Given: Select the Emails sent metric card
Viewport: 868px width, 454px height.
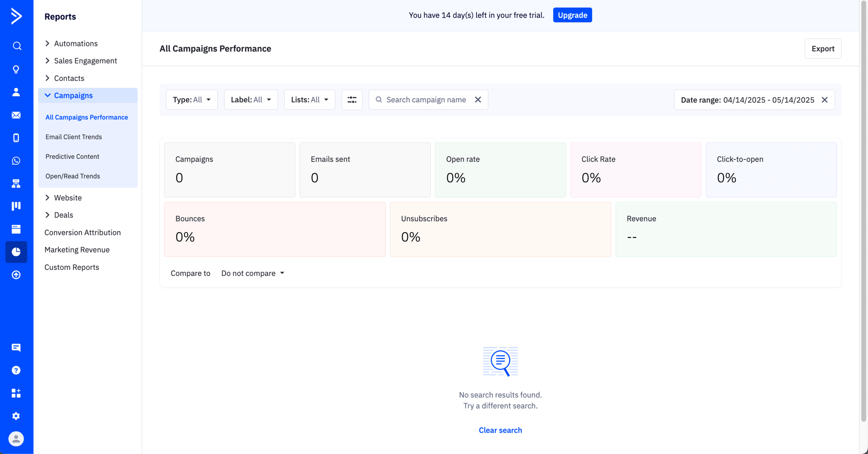Looking at the screenshot, I should (x=365, y=170).
